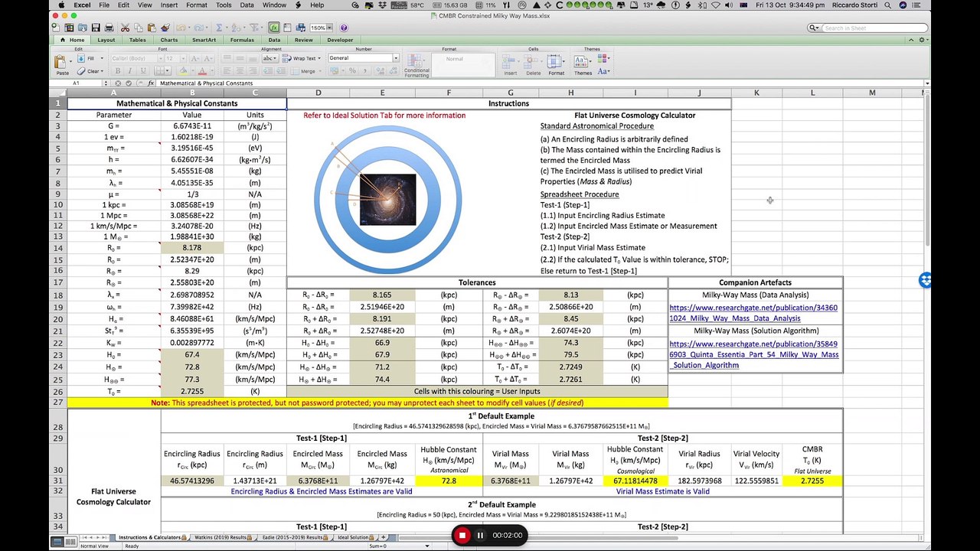Click the Cut scissors icon
Viewport: 980px width, 551px height.
click(125, 28)
